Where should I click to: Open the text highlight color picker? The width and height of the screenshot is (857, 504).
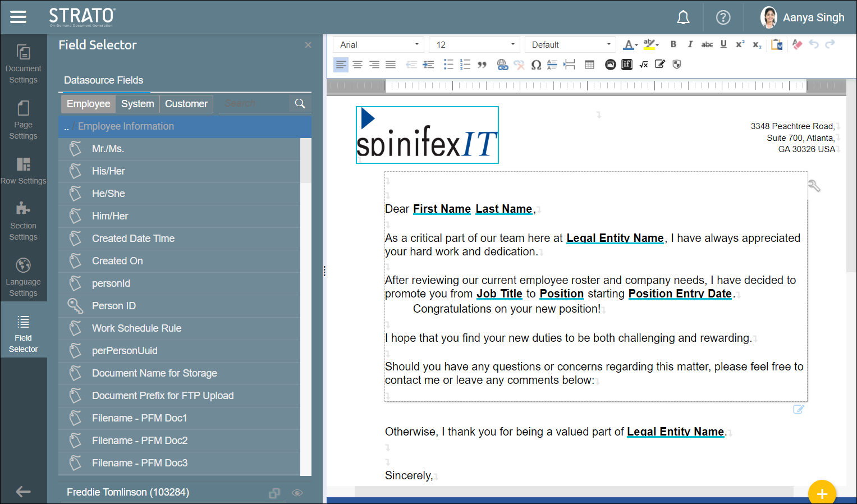coord(650,44)
